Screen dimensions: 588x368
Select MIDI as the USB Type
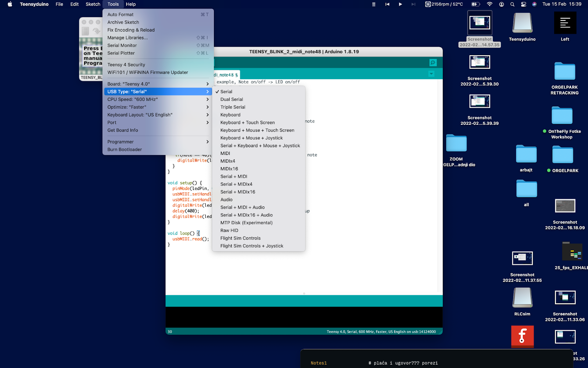coord(225,153)
